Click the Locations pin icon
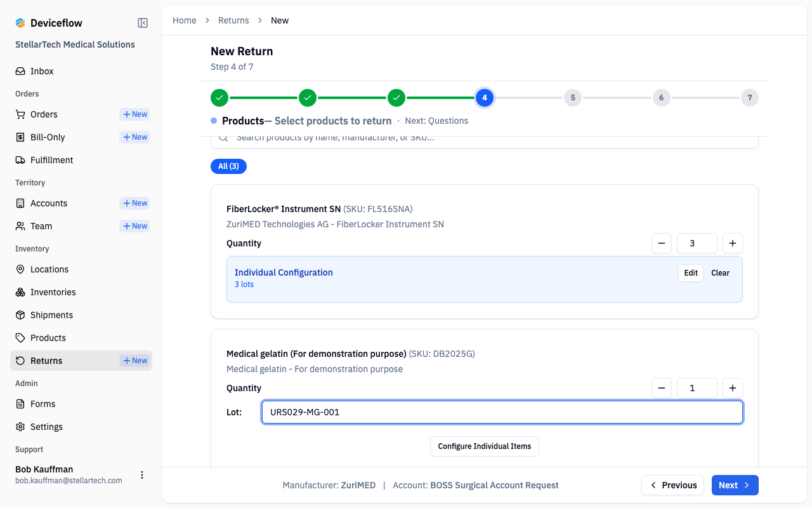Screen dimensions: 812x508 click(20, 269)
